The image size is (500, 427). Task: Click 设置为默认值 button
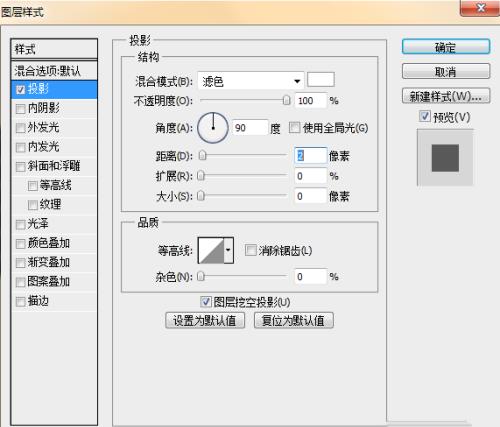pyautogui.click(x=205, y=321)
